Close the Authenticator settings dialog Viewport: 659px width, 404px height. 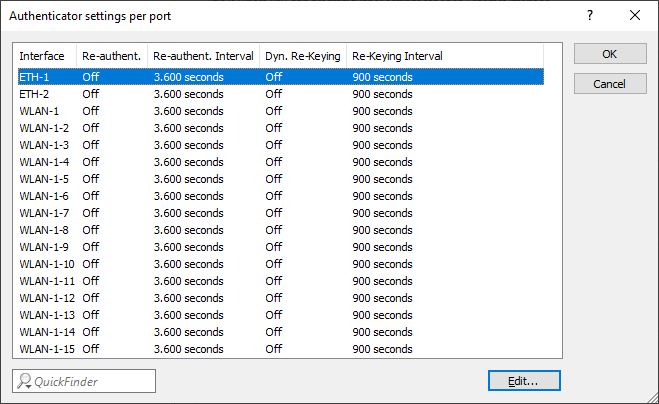click(x=635, y=15)
